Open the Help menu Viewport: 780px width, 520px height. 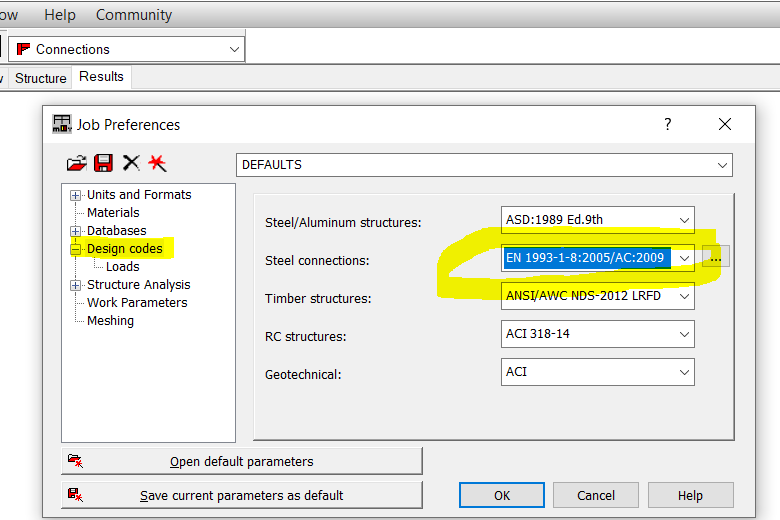point(60,15)
